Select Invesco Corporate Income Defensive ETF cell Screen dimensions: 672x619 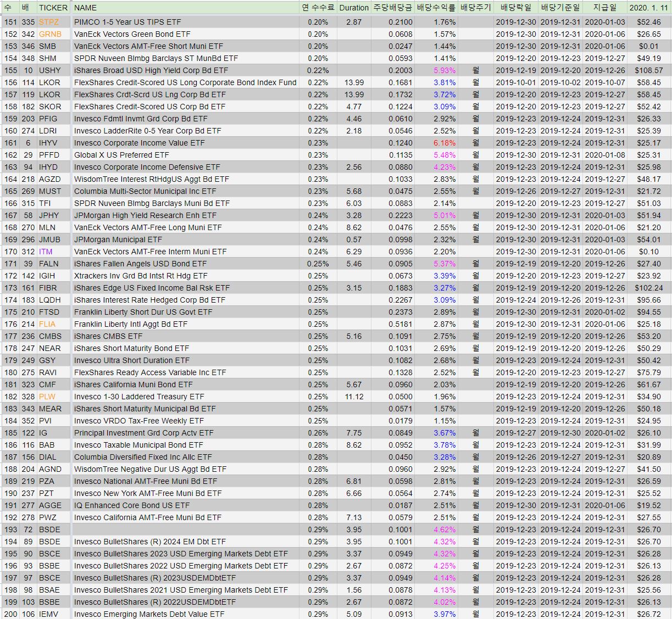[x=186, y=167]
